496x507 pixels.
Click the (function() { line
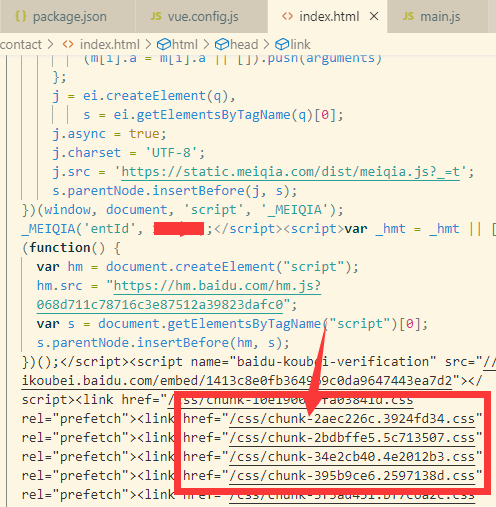click(71, 248)
